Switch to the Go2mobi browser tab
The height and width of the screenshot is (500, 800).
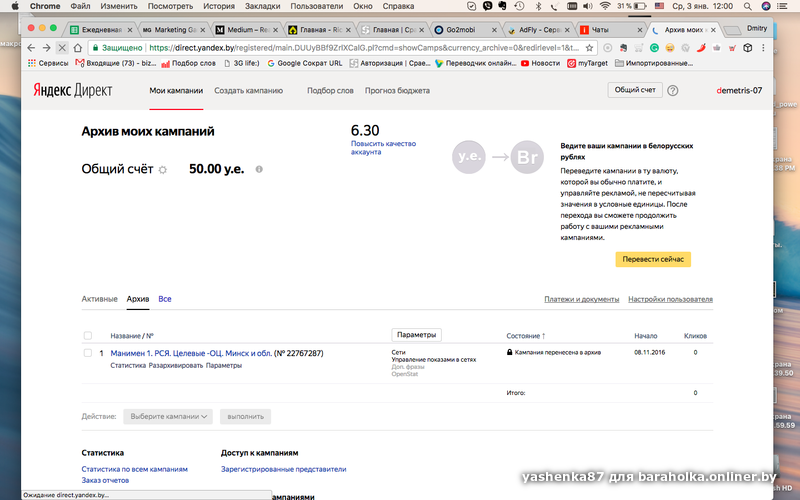point(464,30)
